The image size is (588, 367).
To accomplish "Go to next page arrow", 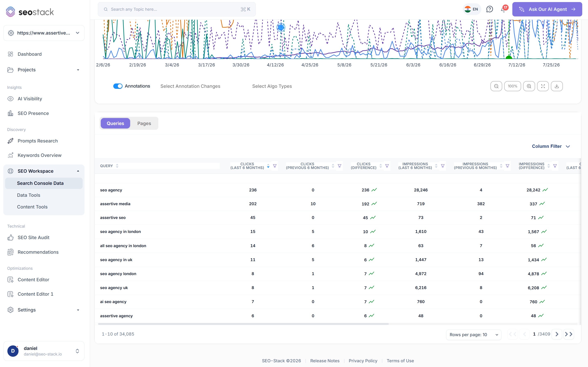I will click(x=557, y=334).
